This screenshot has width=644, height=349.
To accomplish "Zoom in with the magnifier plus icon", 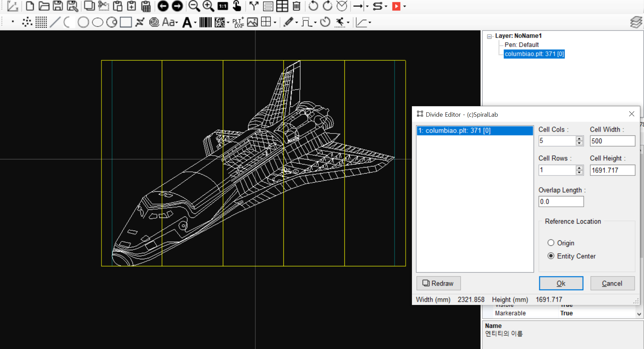I will pyautogui.click(x=208, y=6).
